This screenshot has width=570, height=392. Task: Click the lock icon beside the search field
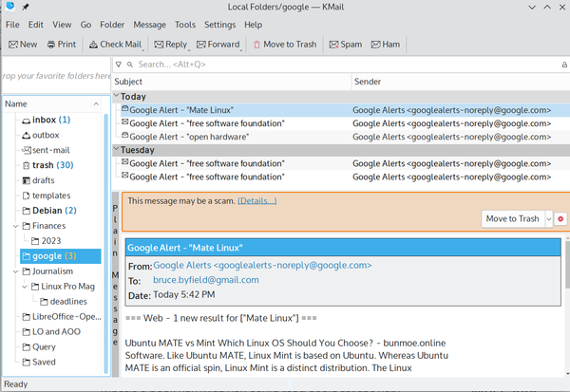(x=564, y=65)
